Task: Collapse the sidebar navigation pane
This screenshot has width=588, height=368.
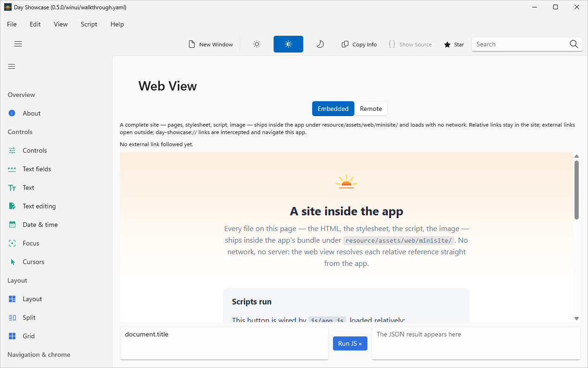Action: coord(12,66)
